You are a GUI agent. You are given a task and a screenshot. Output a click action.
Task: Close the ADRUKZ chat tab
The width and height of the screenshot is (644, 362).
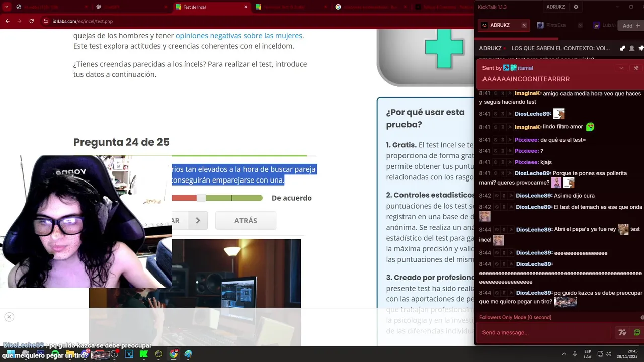(x=524, y=25)
